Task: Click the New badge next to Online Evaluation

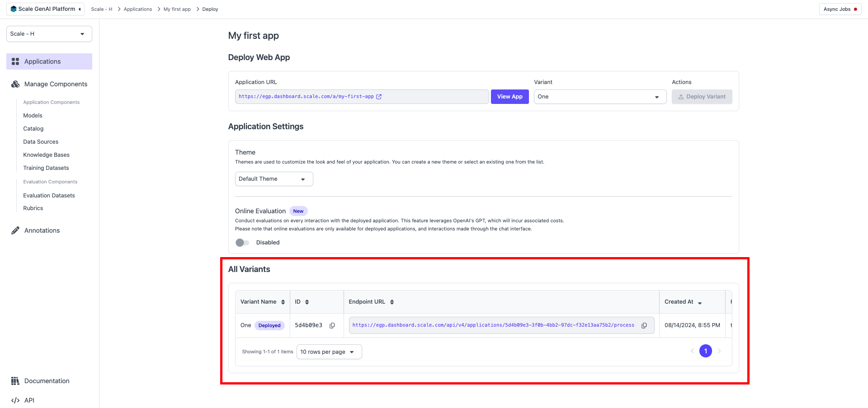Action: (298, 211)
